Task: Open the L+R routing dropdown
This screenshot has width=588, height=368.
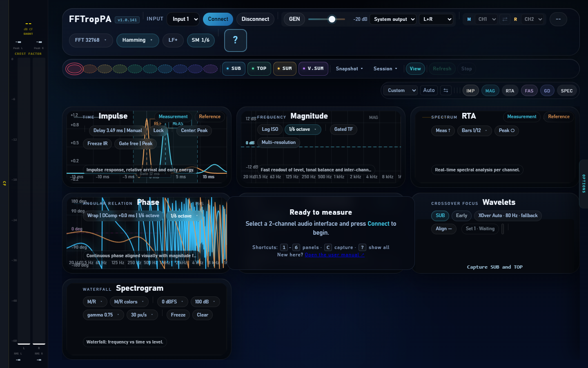Action: (436, 19)
